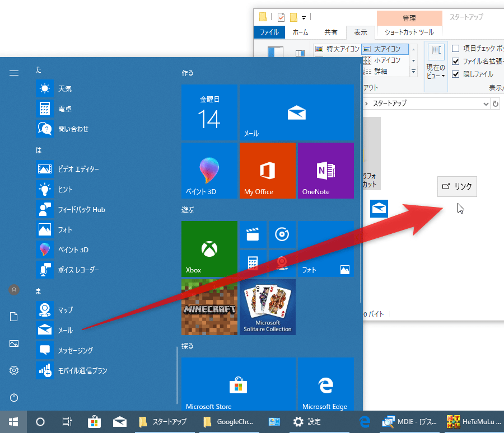504x433 pixels.
Task: Open the Movies & TV small tile
Action: click(x=253, y=234)
